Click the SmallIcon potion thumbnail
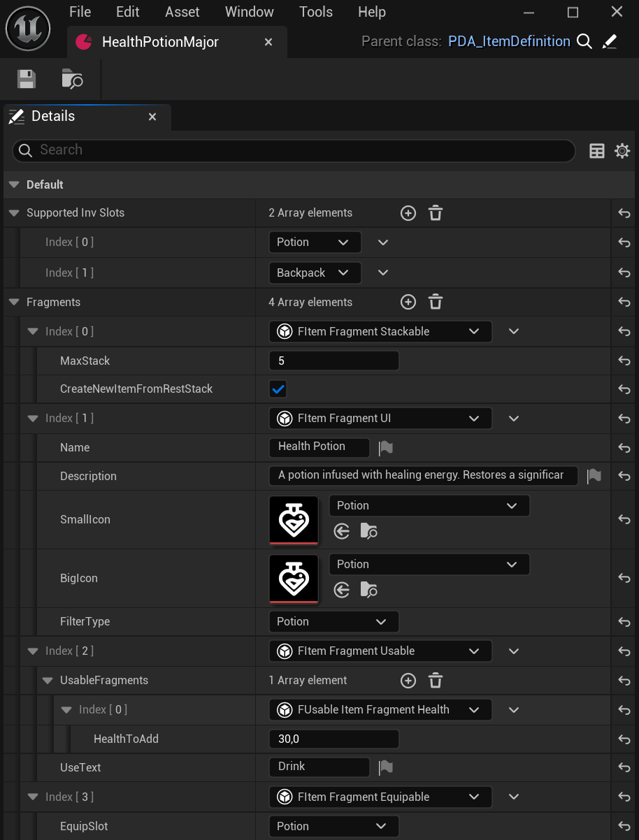This screenshot has height=840, width=639. [x=294, y=520]
